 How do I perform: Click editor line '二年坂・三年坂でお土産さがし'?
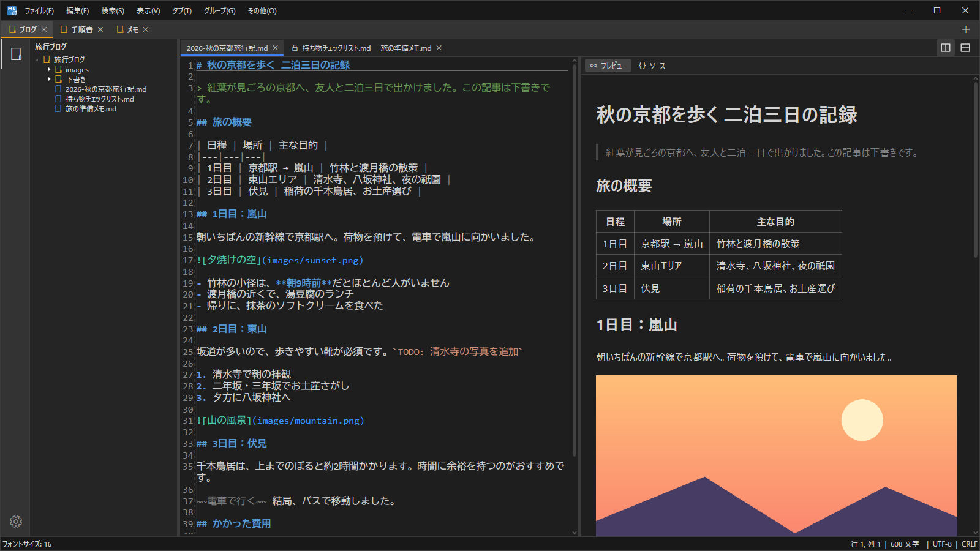(x=281, y=386)
